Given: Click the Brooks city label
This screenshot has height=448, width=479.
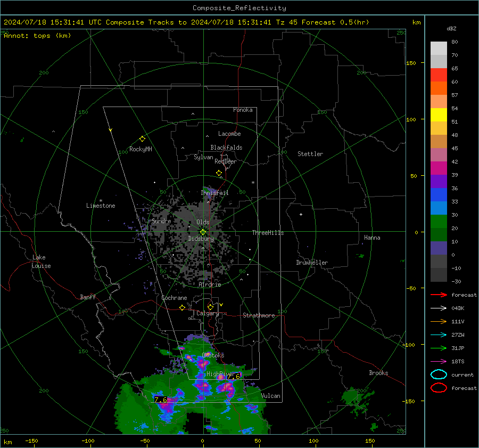Looking at the screenshot, I should [x=378, y=373].
